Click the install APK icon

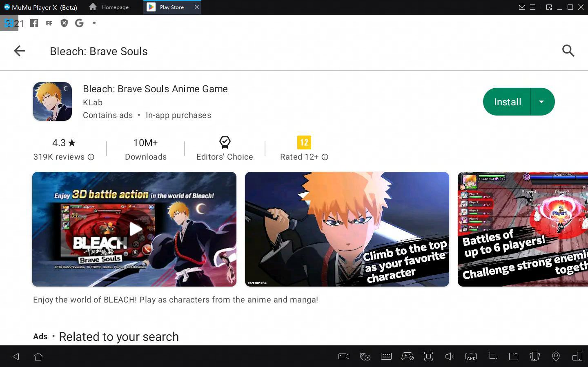(471, 356)
